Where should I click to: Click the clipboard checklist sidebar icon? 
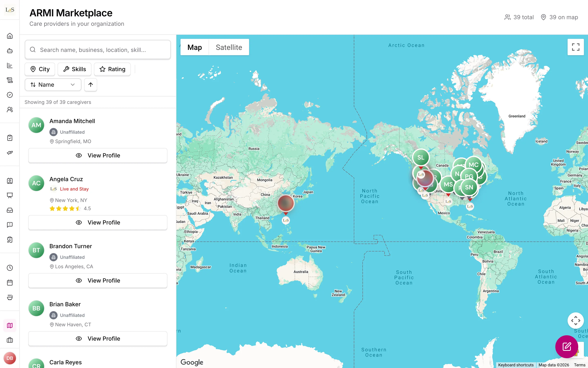click(10, 138)
